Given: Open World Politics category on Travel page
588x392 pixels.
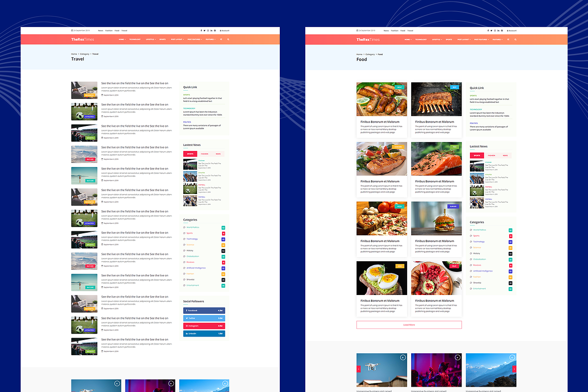Looking at the screenshot, I should [193, 227].
